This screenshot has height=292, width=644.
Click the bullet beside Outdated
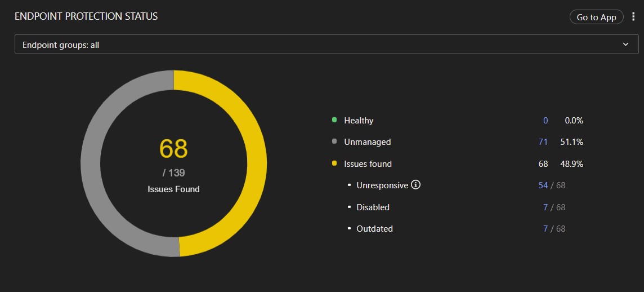click(x=350, y=229)
